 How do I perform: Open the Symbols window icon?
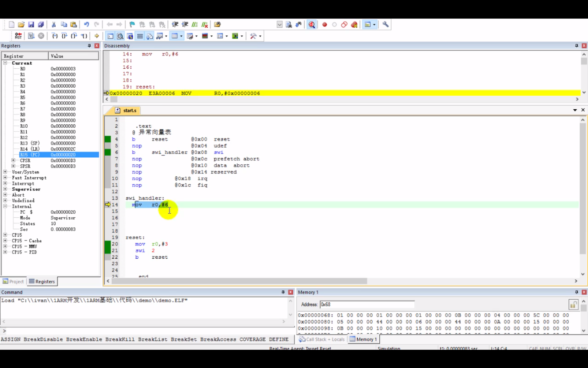coord(130,36)
